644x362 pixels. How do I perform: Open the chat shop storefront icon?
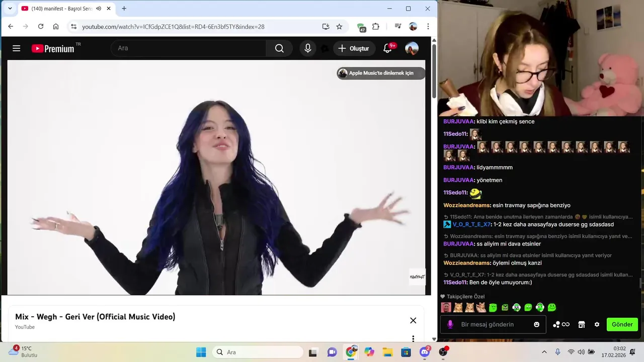[582, 324]
